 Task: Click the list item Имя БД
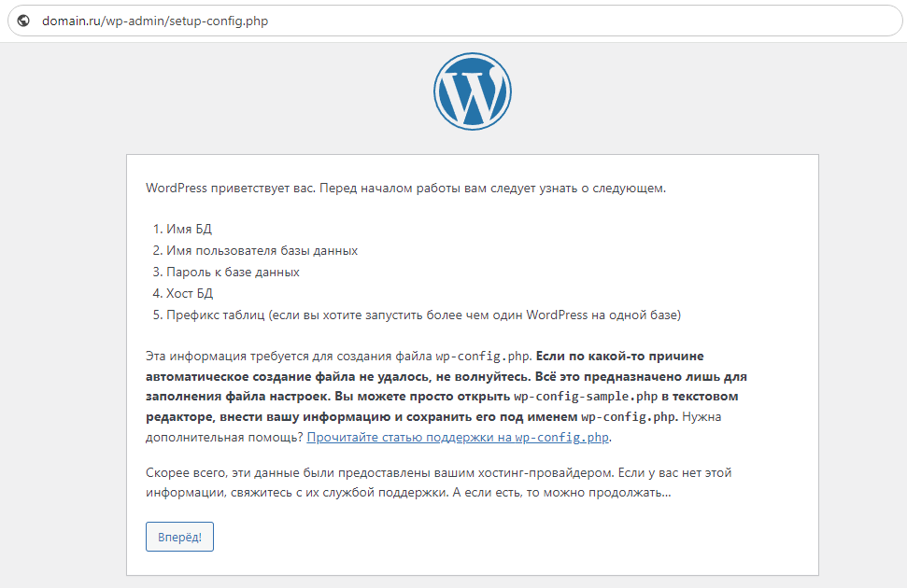click(x=190, y=230)
